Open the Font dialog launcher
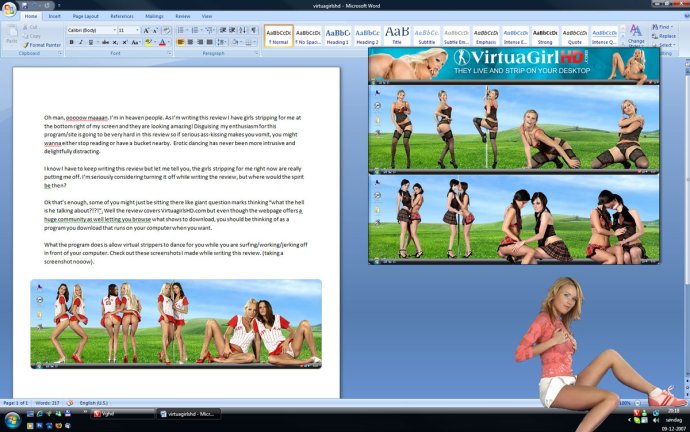Image resolution: width=690 pixels, height=432 pixels. pyautogui.click(x=169, y=53)
